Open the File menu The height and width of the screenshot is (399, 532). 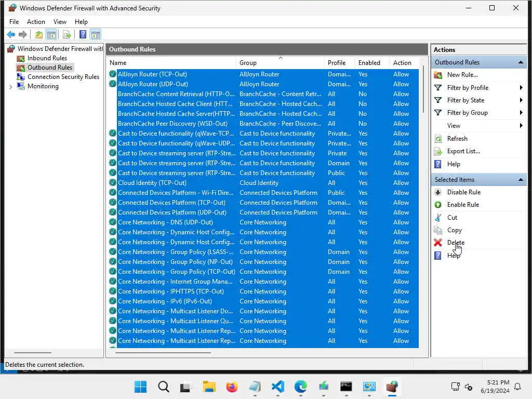coord(14,22)
